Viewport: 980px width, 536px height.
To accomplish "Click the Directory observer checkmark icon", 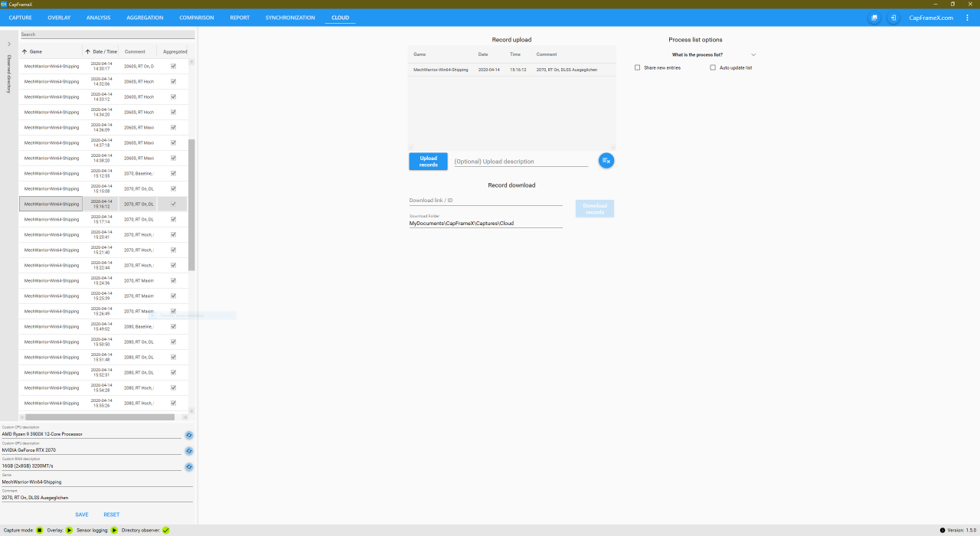I will tap(165, 530).
